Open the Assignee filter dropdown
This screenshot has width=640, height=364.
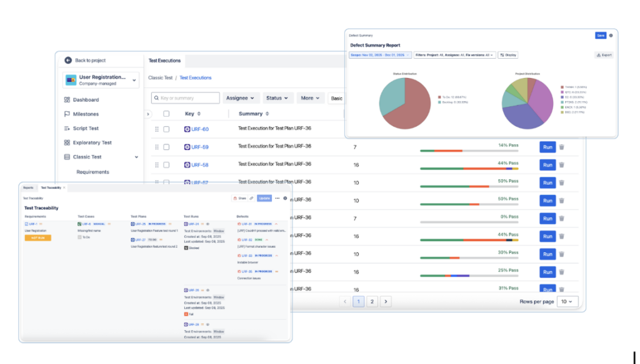(241, 98)
